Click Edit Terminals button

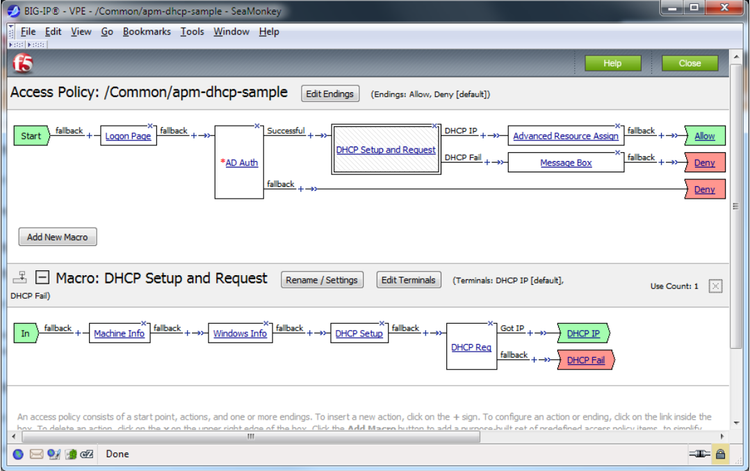[x=408, y=280]
